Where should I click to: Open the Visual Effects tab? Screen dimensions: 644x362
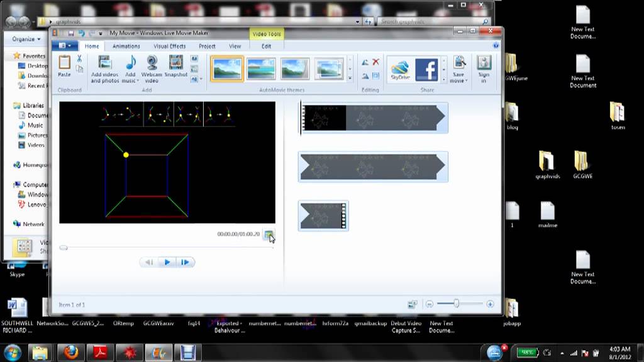coord(170,47)
